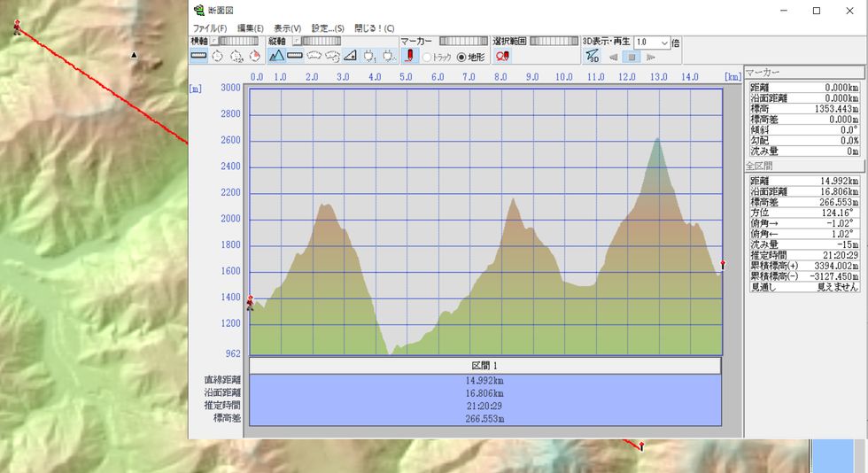Image resolution: width=868 pixels, height=473 pixels.
Task: Select the トラック radio button
Action: (x=428, y=58)
